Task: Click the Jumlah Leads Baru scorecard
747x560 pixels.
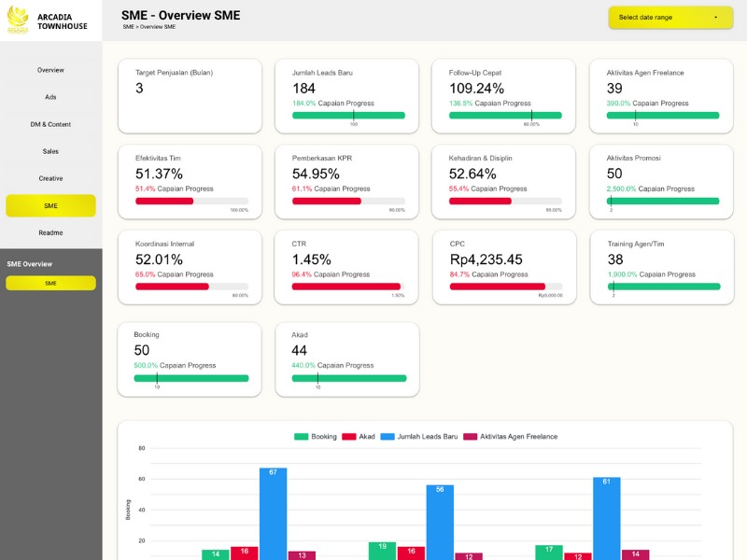Action: (x=347, y=93)
